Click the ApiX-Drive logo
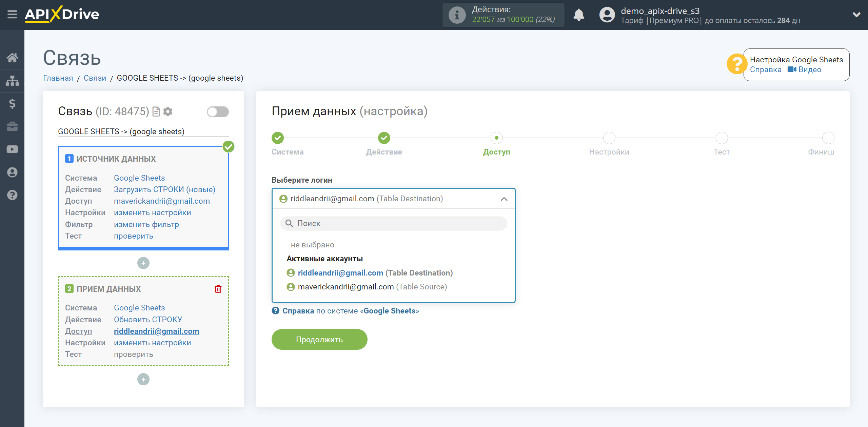This screenshot has width=868, height=427. [62, 15]
